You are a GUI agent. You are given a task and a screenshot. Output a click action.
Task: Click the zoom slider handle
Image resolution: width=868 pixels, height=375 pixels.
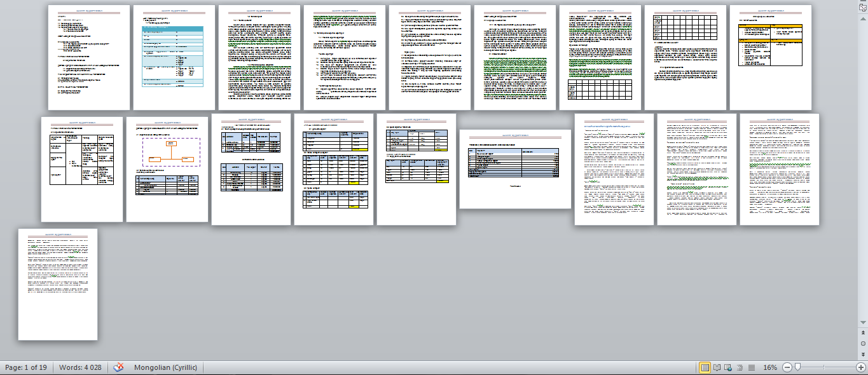(x=797, y=367)
